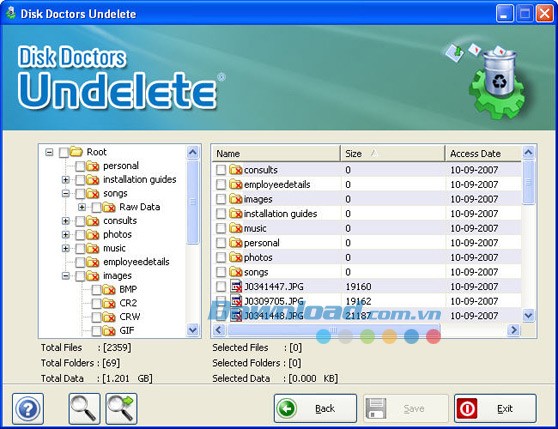558x429 pixels.
Task: Check the songs checkbox in file list
Action: pyautogui.click(x=221, y=272)
